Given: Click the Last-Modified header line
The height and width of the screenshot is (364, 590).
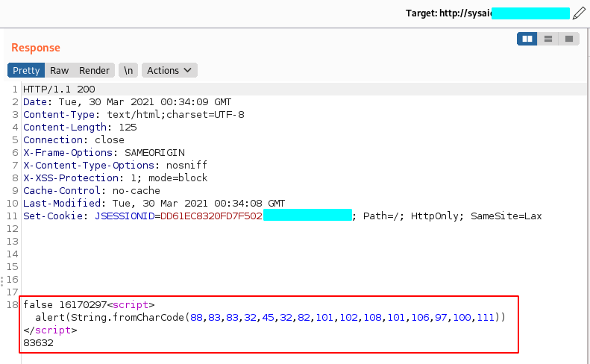Looking at the screenshot, I should (154, 204).
